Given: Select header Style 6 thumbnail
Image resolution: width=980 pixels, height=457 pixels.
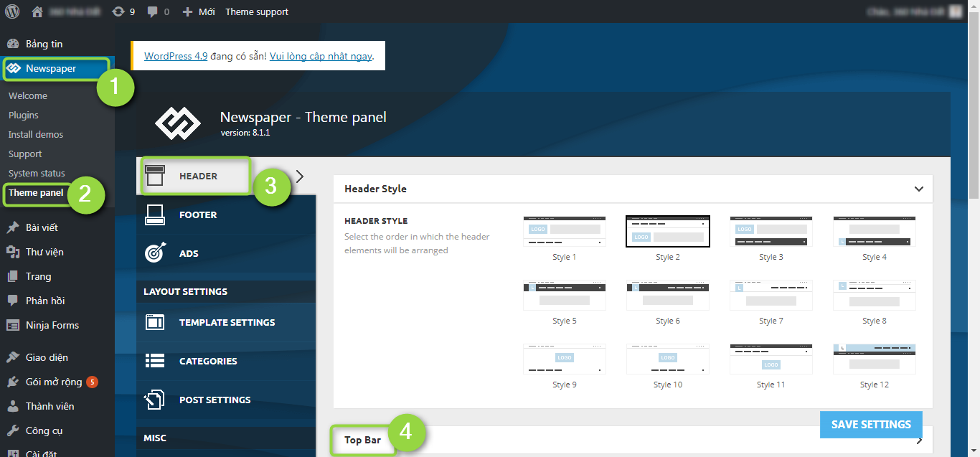Looking at the screenshot, I should point(668,295).
